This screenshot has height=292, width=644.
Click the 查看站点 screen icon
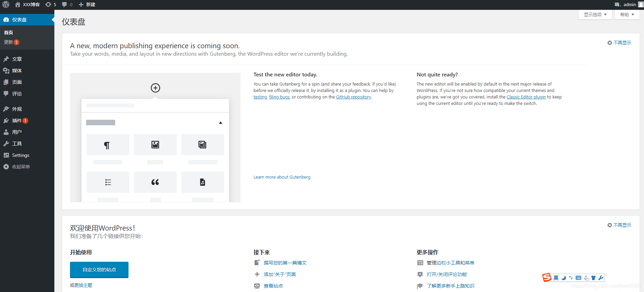pyautogui.click(x=257, y=286)
